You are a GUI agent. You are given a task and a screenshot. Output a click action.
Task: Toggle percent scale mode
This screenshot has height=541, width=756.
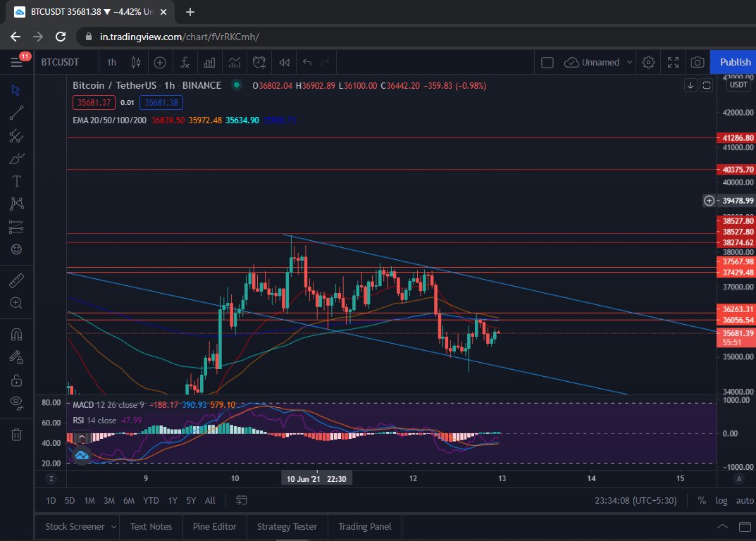pyautogui.click(x=702, y=501)
